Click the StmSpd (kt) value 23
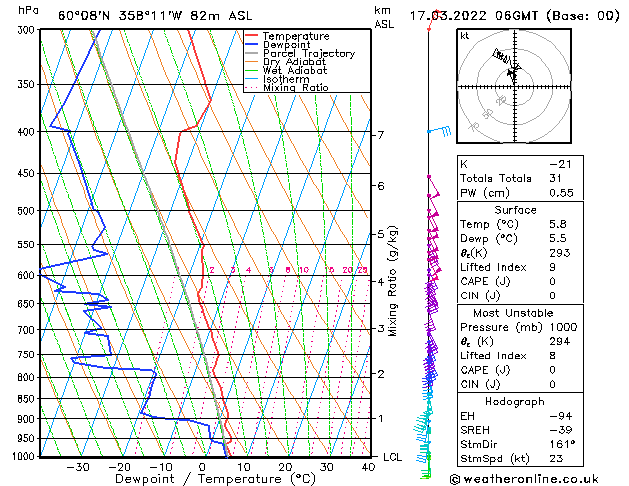This screenshot has width=629, height=486. [x=556, y=459]
